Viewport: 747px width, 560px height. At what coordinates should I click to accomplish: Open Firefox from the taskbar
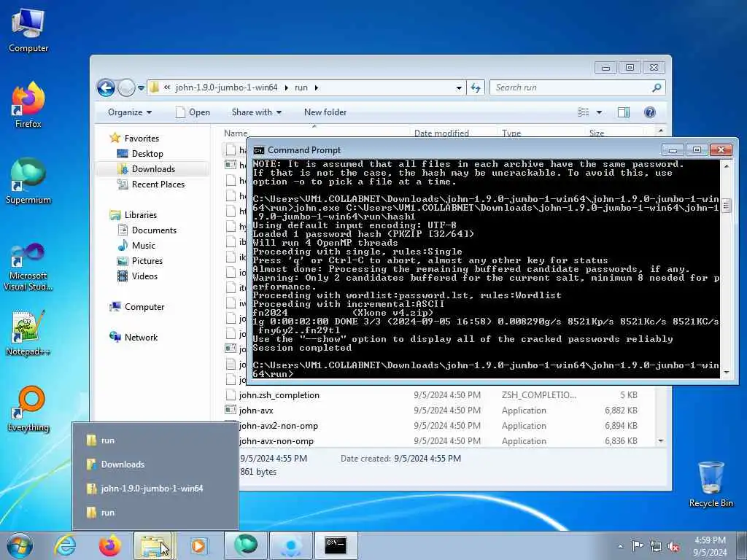pyautogui.click(x=109, y=545)
